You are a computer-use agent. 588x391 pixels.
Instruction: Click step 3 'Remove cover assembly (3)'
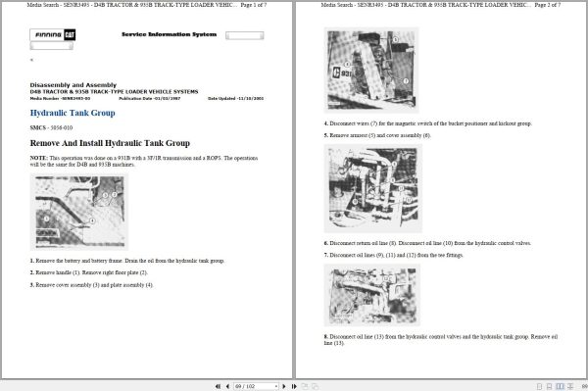click(x=92, y=285)
